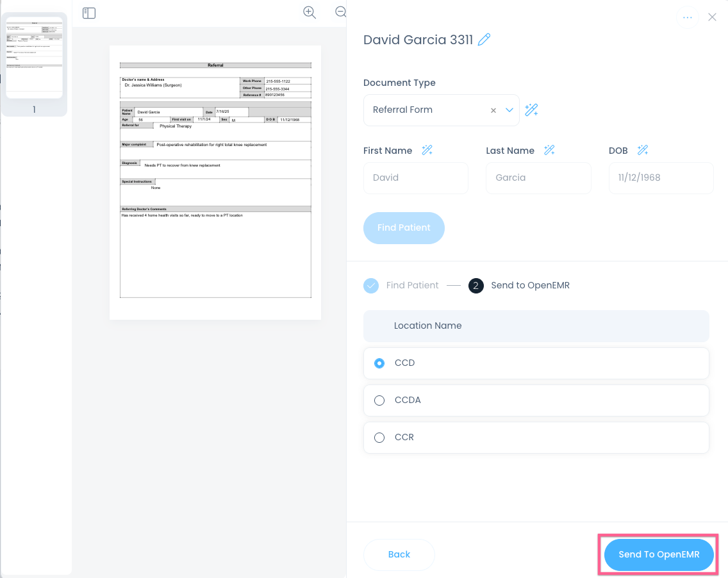
Task: Choose the CCDA location option
Action: (x=379, y=400)
